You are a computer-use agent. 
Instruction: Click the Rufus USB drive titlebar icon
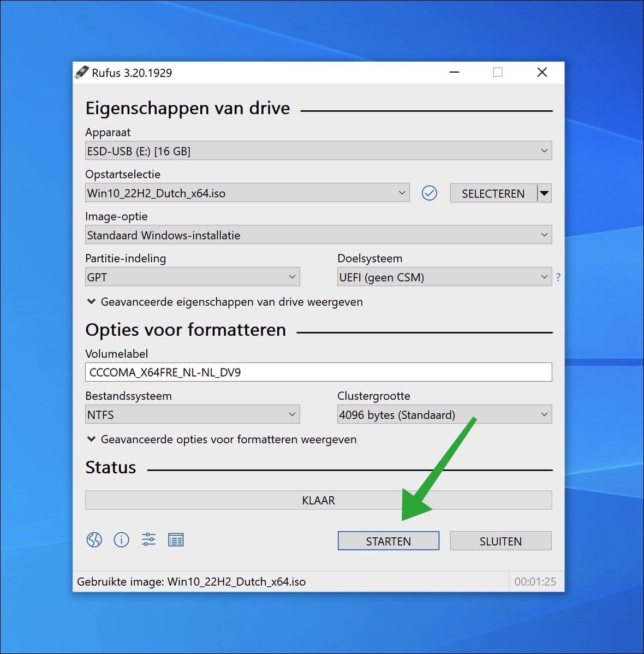coord(82,72)
